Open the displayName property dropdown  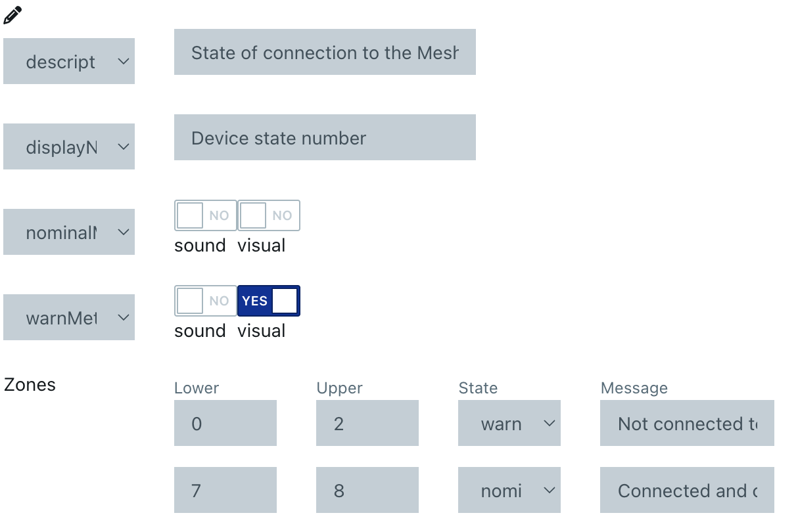pos(69,146)
